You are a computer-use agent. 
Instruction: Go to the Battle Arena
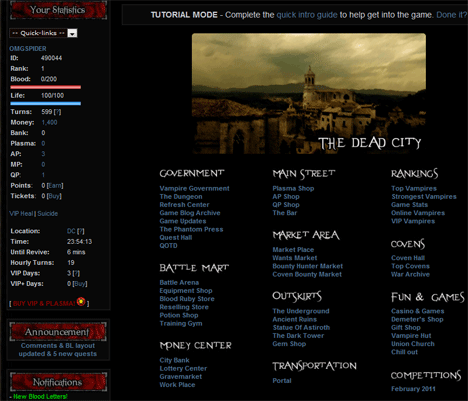click(x=179, y=282)
